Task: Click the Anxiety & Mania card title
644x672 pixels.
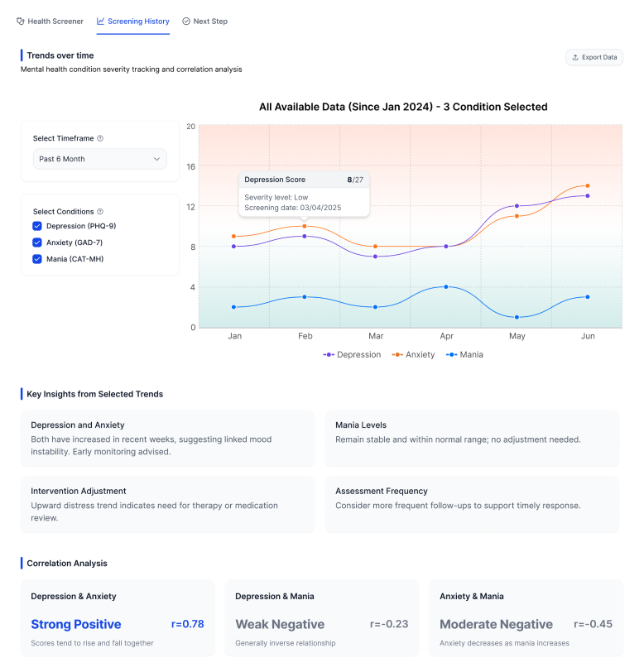Action: [472, 596]
